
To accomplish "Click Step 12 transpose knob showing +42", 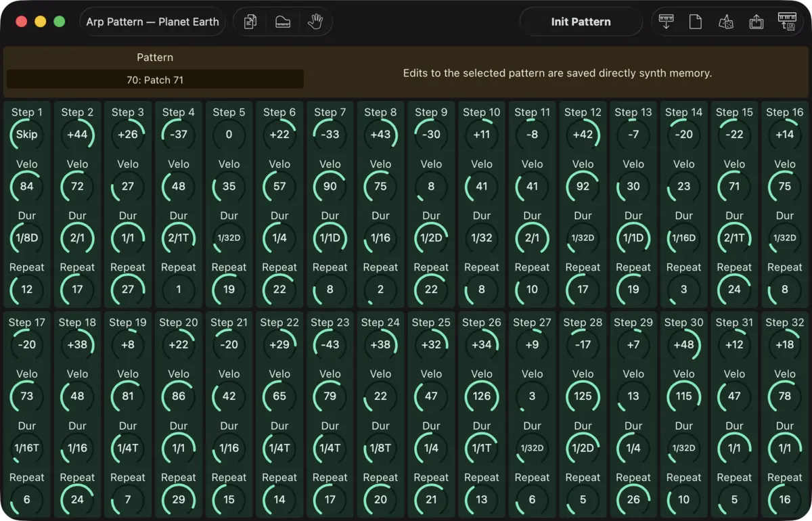I will click(x=583, y=135).
